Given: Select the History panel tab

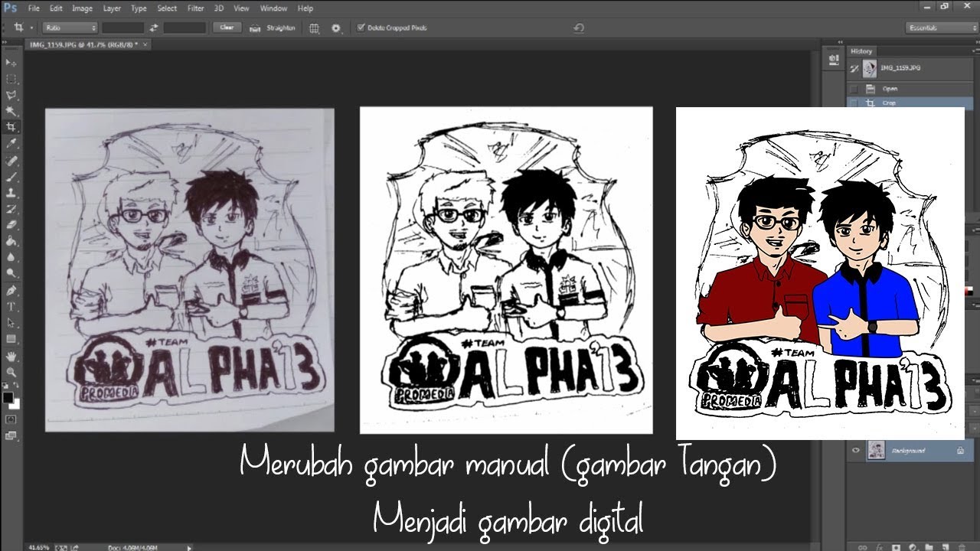Looking at the screenshot, I should pyautogui.click(x=861, y=51).
